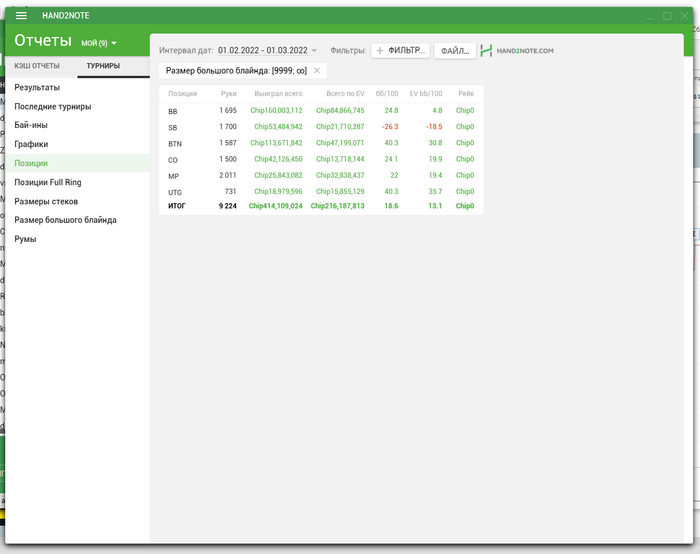The height and width of the screenshot is (554, 700).
Task: Select the BTN position row
Action: point(321,143)
